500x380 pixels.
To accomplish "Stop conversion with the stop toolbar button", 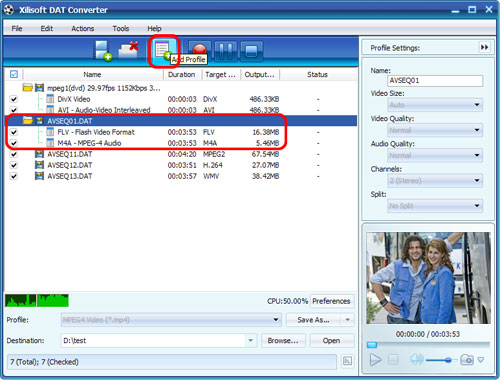I will 251,51.
